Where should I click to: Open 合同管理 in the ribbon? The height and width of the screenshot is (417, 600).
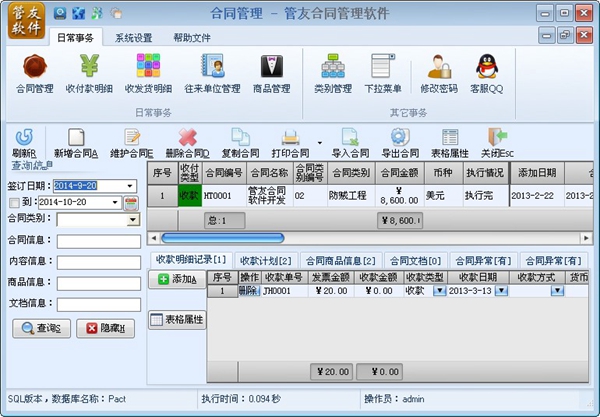[34, 74]
